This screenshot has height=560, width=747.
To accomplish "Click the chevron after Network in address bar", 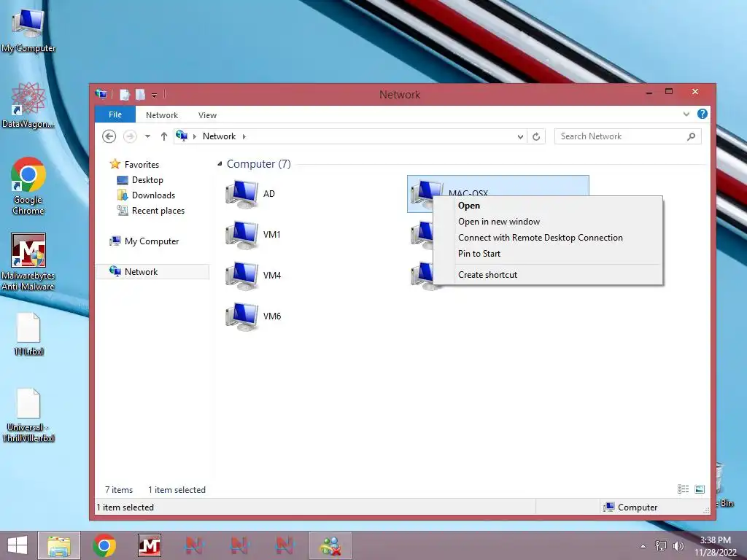I will click(244, 136).
